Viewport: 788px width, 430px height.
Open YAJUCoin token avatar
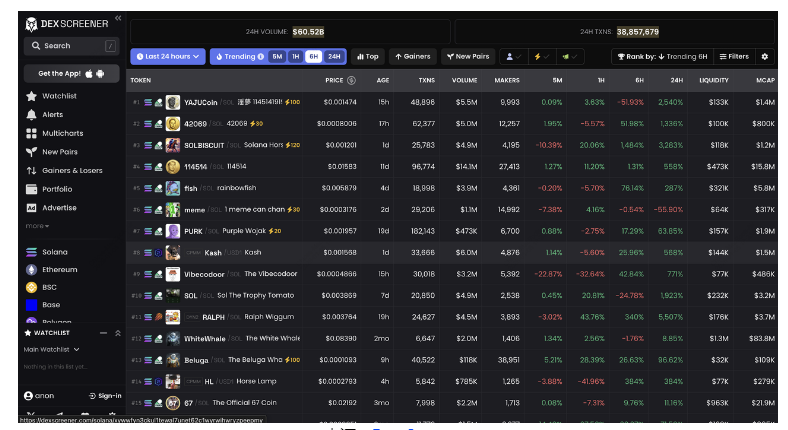point(173,102)
